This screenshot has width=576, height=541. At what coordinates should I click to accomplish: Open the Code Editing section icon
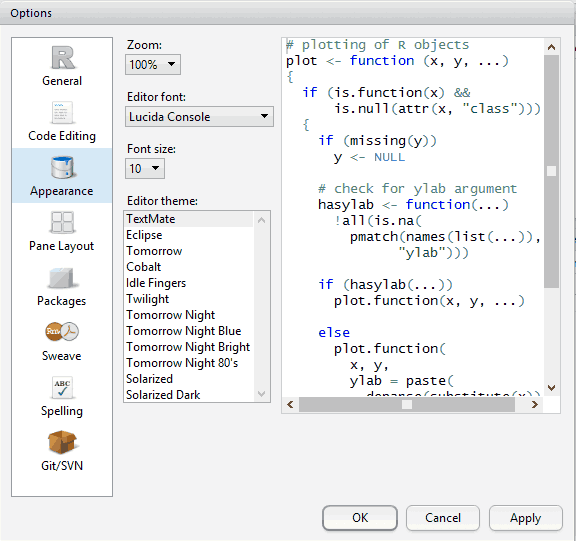[x=62, y=113]
